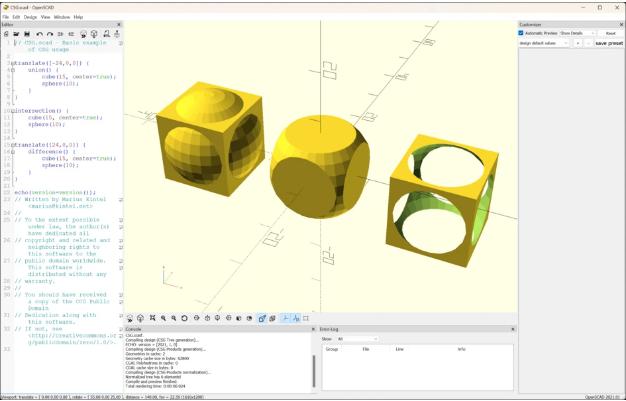Click the minus button to remove preset

(x=588, y=43)
